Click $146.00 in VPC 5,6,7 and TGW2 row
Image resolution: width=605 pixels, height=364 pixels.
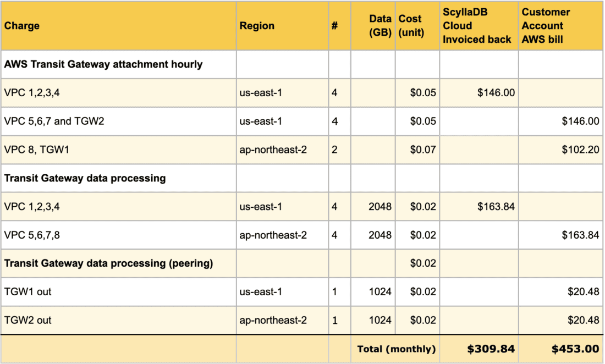pos(561,121)
